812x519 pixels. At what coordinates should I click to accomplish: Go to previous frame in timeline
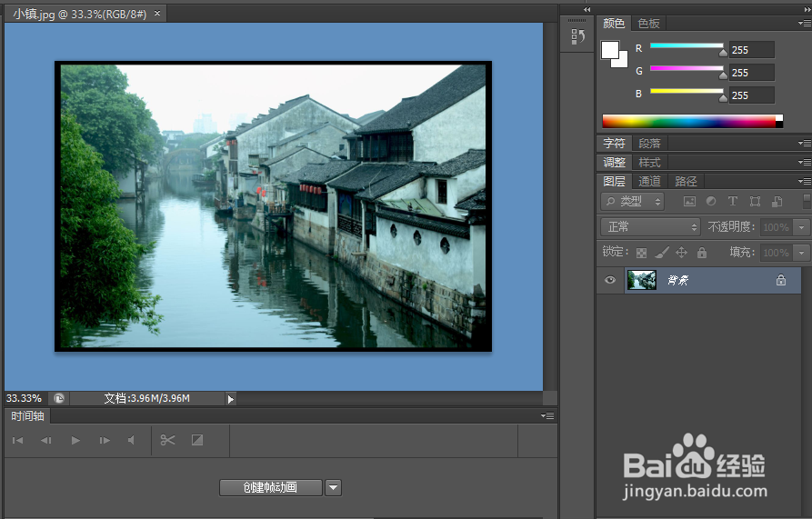click(x=46, y=440)
